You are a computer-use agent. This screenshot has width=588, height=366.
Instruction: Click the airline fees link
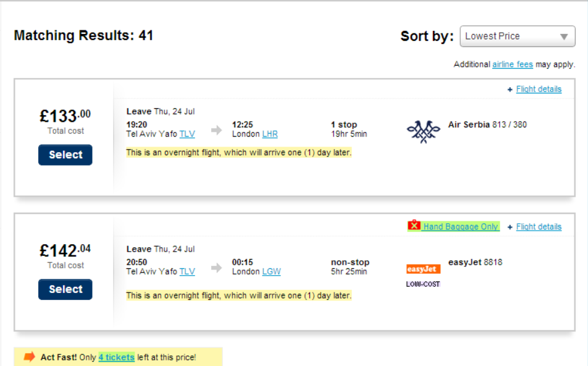(513, 64)
